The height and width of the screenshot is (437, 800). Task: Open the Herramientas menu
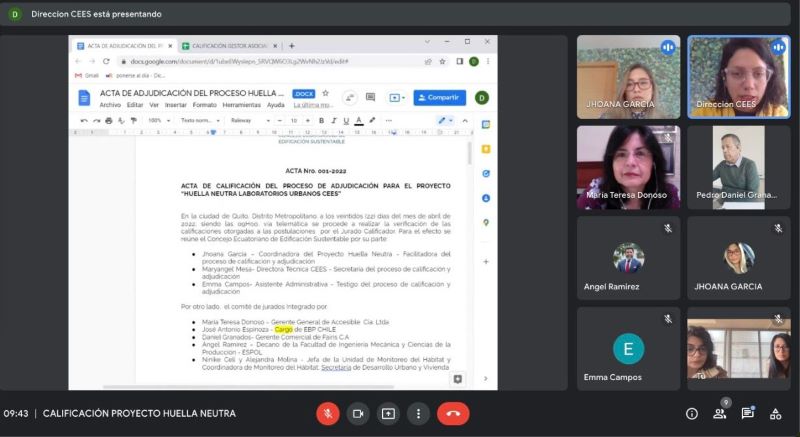[241, 105]
